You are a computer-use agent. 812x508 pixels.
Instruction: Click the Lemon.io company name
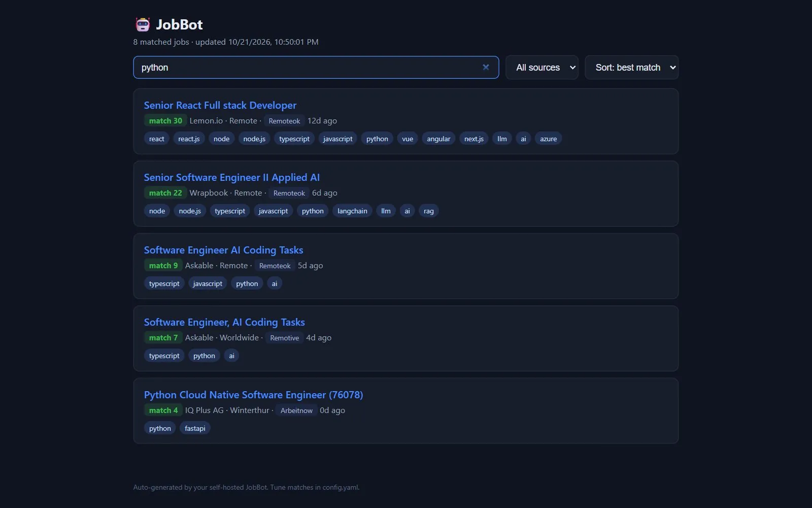206,121
